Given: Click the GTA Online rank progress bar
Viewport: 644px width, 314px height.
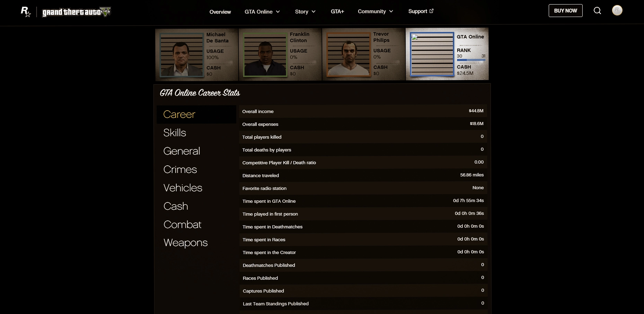Looking at the screenshot, I should (471, 60).
